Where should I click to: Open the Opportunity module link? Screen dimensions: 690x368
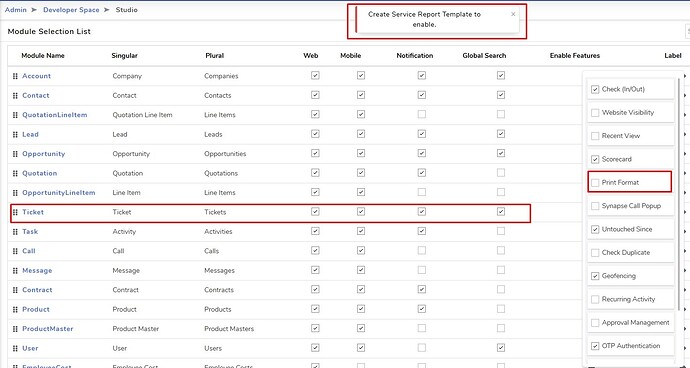(44, 154)
